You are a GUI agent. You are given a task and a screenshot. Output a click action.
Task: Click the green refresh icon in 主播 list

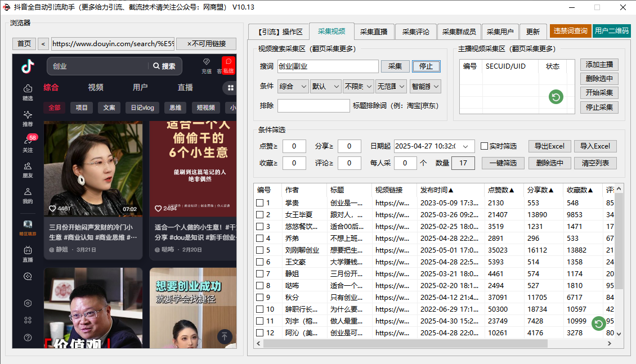click(556, 97)
